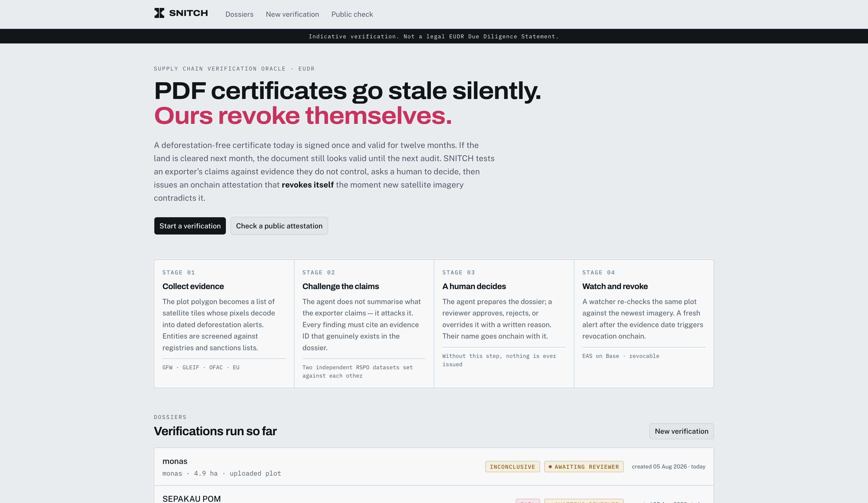Click the "STAGE 03" label
The width and height of the screenshot is (868, 503).
(458, 273)
